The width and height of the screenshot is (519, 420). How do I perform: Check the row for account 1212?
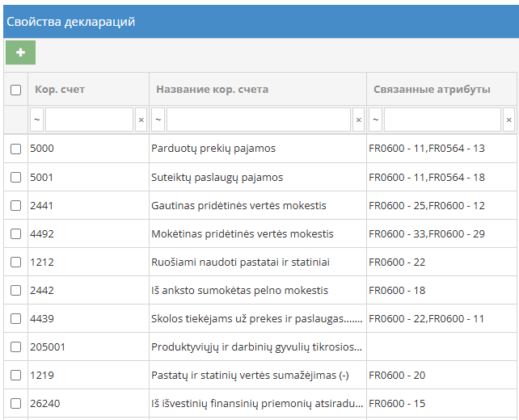point(15,262)
